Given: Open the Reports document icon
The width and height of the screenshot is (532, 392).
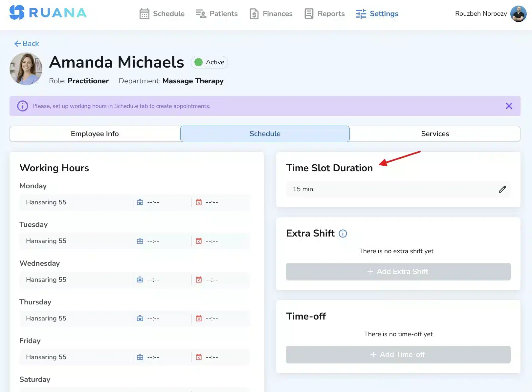Looking at the screenshot, I should (308, 13).
